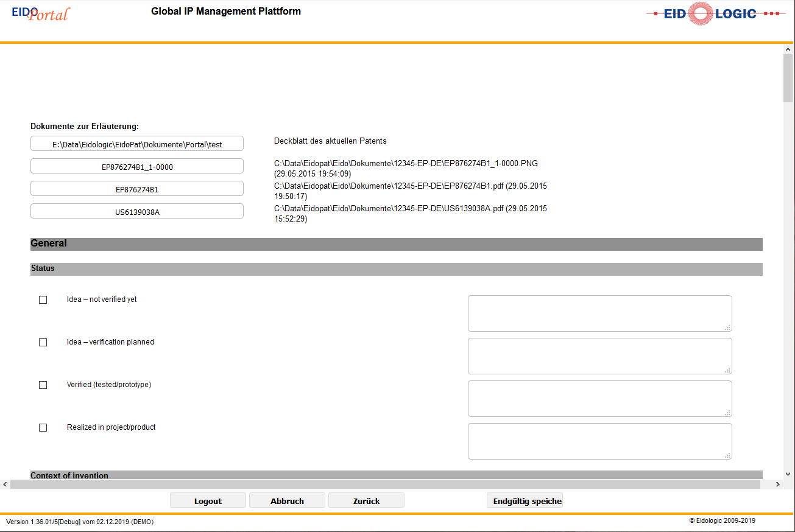The width and height of the screenshot is (795, 532).
Task: Open the E:\Data\Eidologic\EidoPat\Dokumente\Portal\test document button
Action: coord(137,144)
